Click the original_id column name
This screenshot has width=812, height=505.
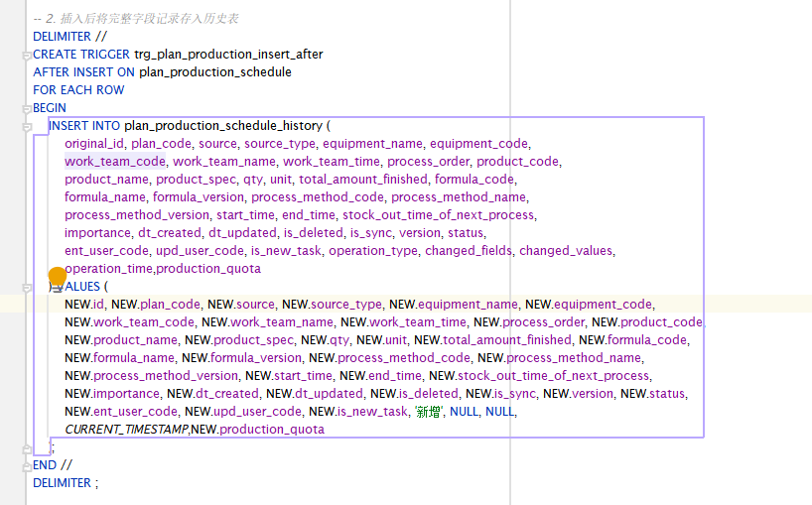click(93, 143)
